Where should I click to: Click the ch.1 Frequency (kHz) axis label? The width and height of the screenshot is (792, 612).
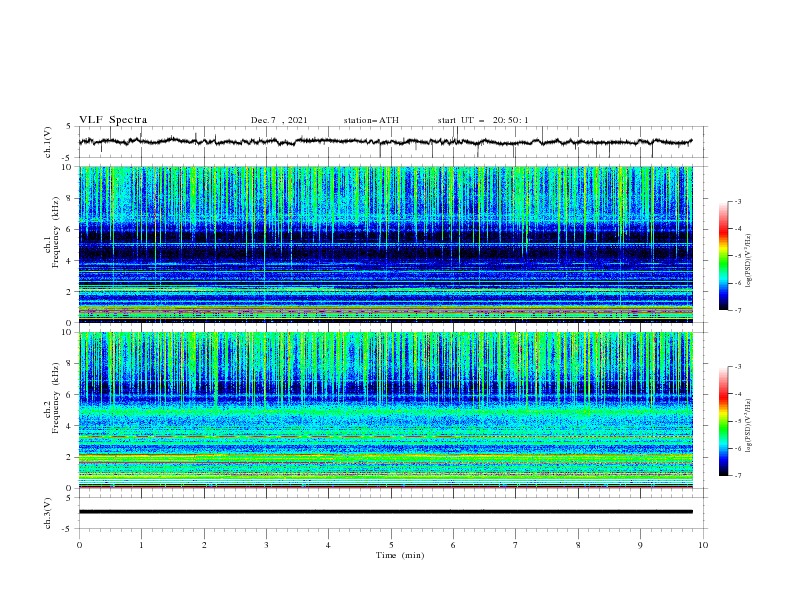click(x=52, y=233)
